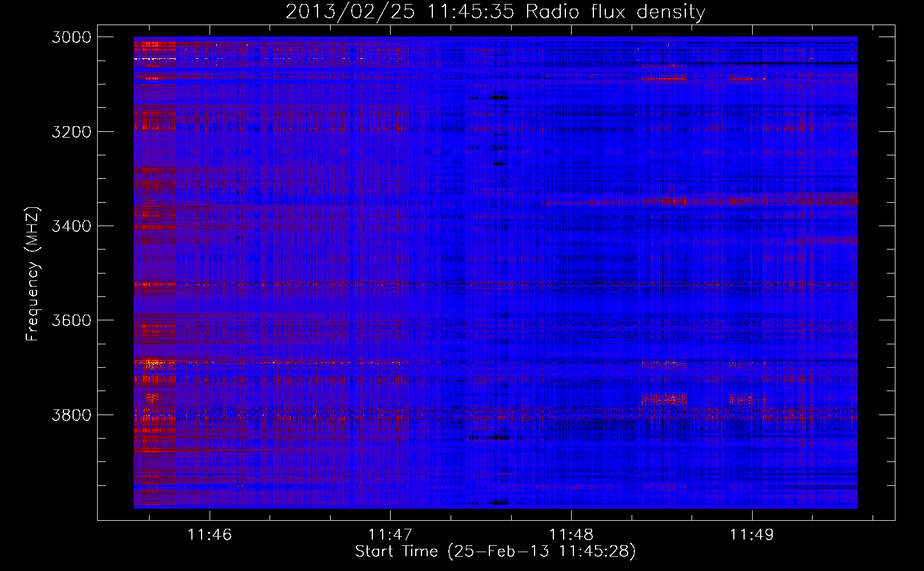This screenshot has width=924, height=571.
Task: Click the 'Start Time (25-Feb-13 11:45:28)' axis label
Action: click(x=495, y=552)
